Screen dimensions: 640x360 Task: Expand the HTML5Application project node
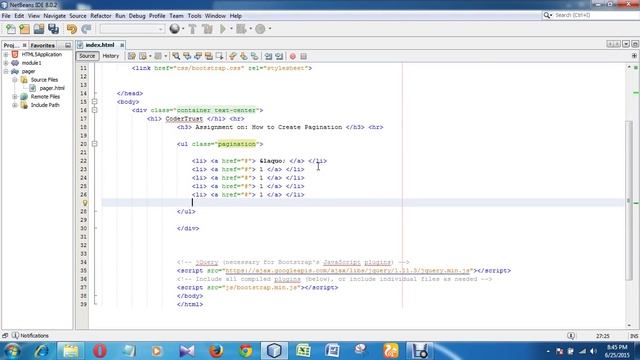(x=6, y=54)
